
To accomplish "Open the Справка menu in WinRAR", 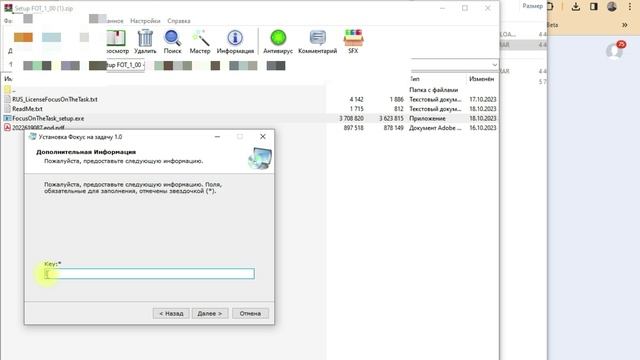I will pos(179,21).
